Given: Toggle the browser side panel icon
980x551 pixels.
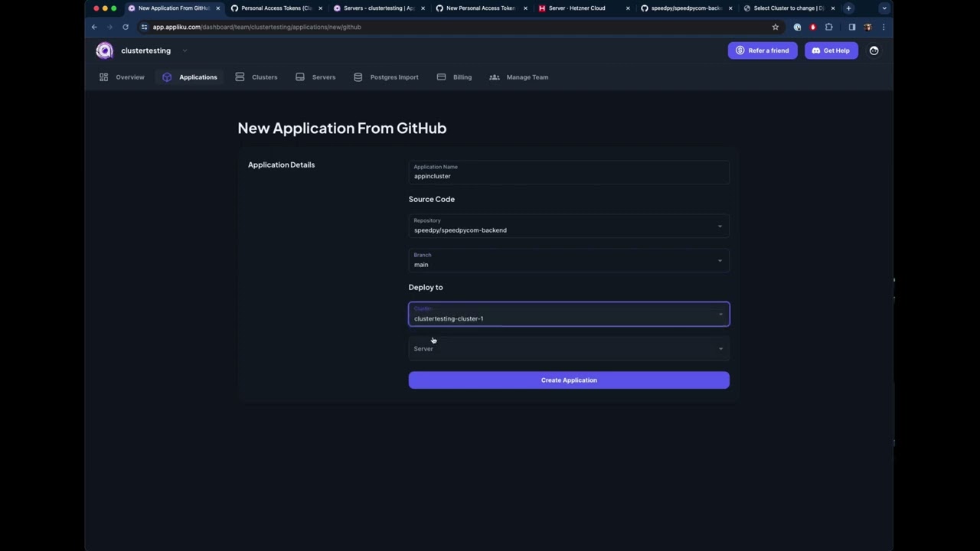Looking at the screenshot, I should (852, 27).
